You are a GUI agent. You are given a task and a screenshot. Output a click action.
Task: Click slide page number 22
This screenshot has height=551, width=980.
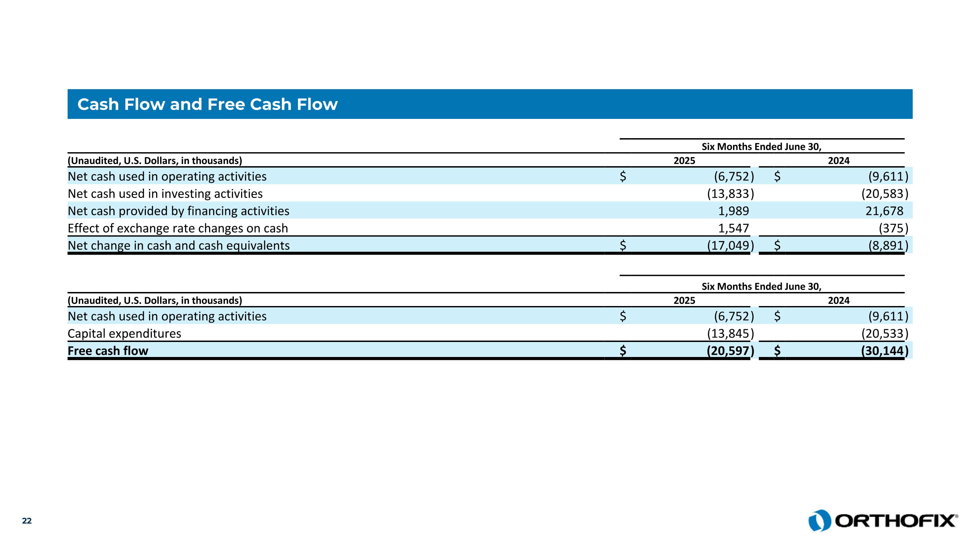27,521
